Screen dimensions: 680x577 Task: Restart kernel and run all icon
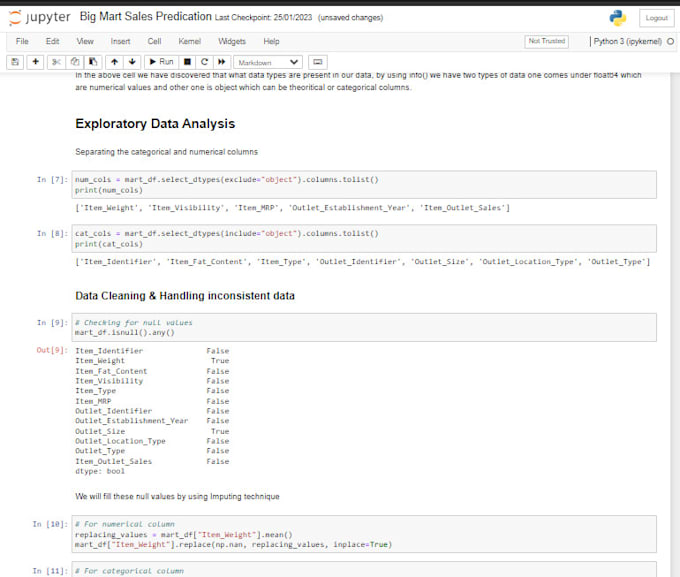coord(222,62)
